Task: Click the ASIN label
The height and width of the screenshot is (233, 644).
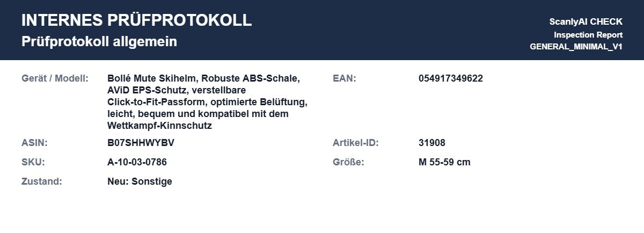Action: pos(34,143)
